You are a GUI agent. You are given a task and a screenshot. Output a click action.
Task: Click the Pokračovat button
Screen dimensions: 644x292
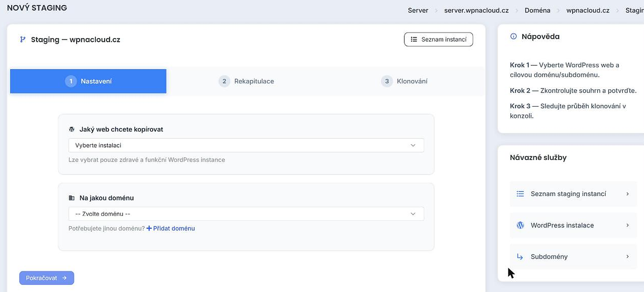pos(47,278)
